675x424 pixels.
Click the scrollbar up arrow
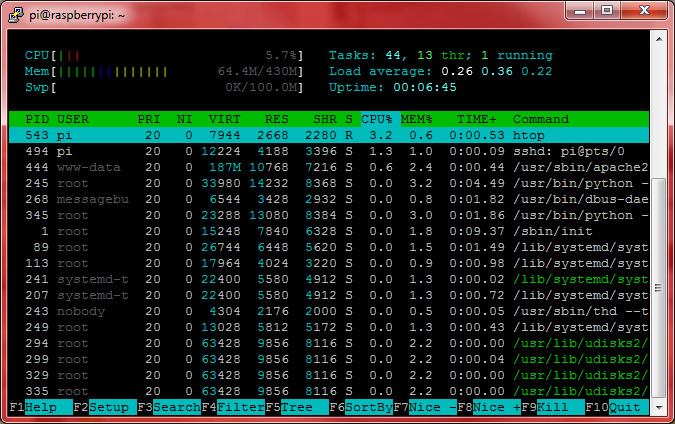tap(659, 37)
